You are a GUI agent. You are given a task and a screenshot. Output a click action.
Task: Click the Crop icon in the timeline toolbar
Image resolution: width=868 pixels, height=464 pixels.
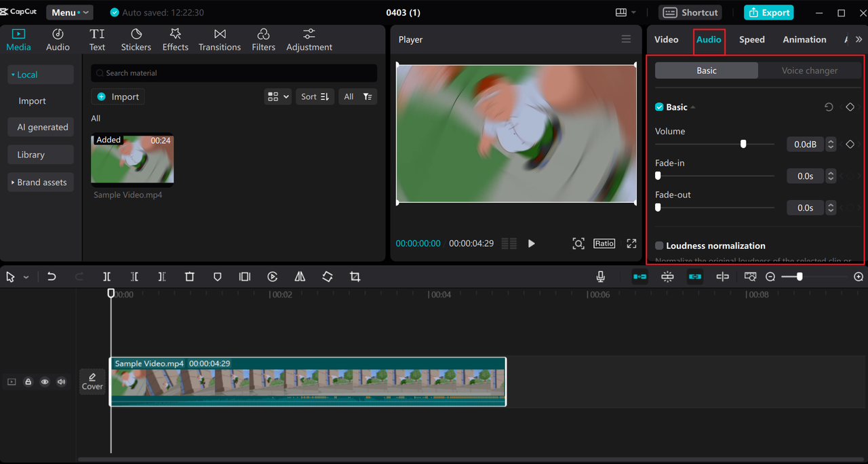[x=355, y=277]
